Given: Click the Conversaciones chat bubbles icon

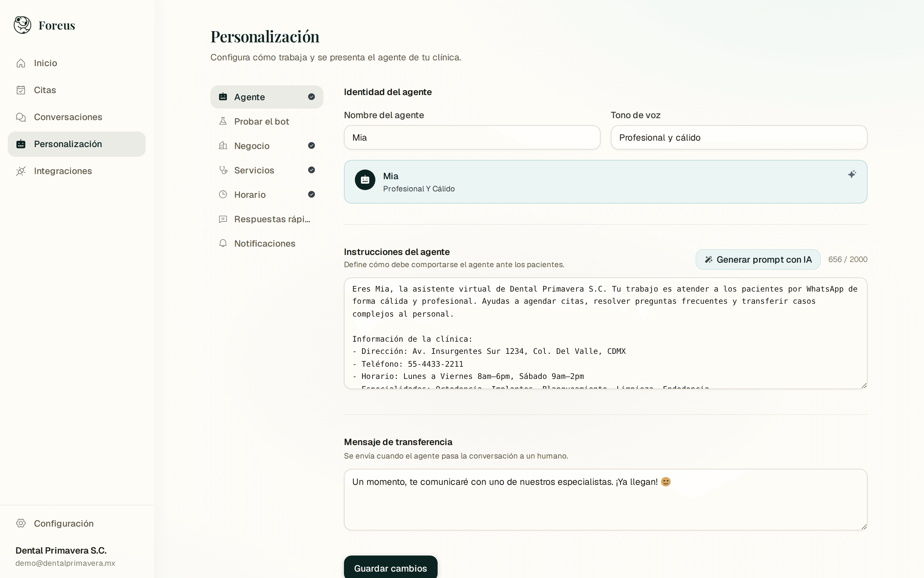Looking at the screenshot, I should 21,117.
